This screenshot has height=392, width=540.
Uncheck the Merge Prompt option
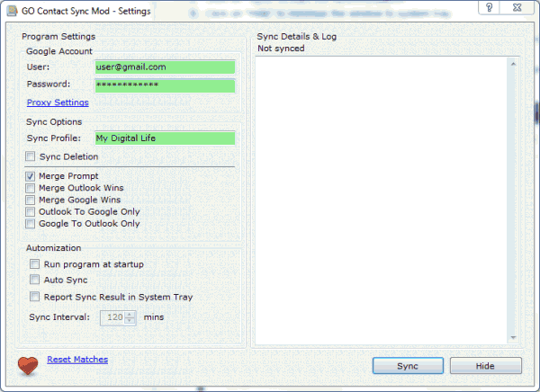click(31, 176)
